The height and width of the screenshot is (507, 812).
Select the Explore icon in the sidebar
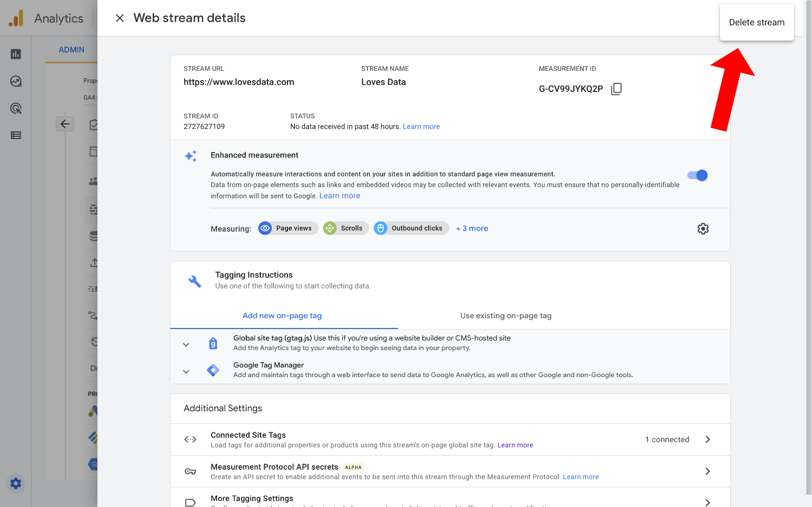15,81
